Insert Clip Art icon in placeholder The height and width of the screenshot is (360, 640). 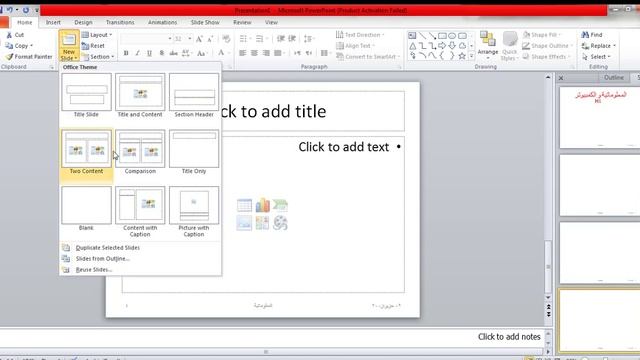pyautogui.click(x=262, y=223)
